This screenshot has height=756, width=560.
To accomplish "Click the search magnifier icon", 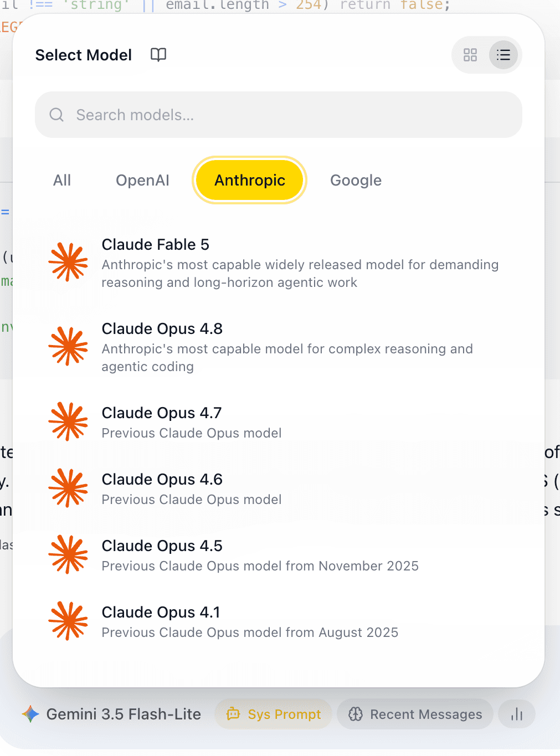I will click(x=56, y=115).
